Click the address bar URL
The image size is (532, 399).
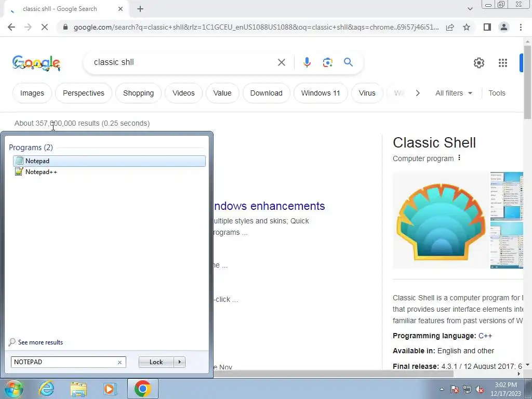[256, 27]
